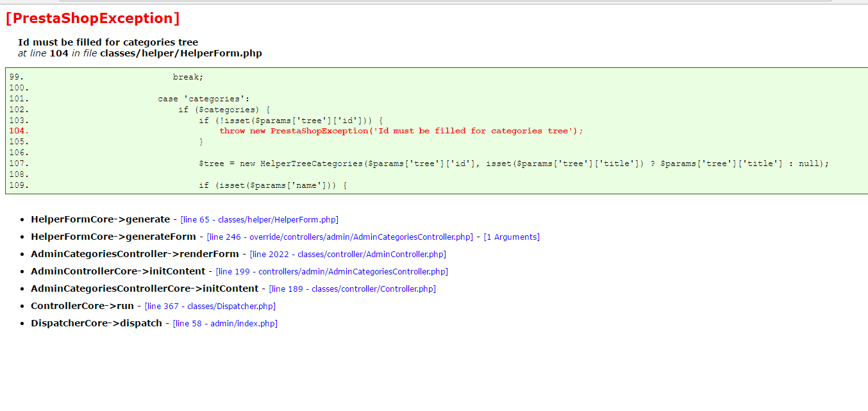Click the PrestaShopException heading
This screenshot has height=411, width=868.
point(92,19)
